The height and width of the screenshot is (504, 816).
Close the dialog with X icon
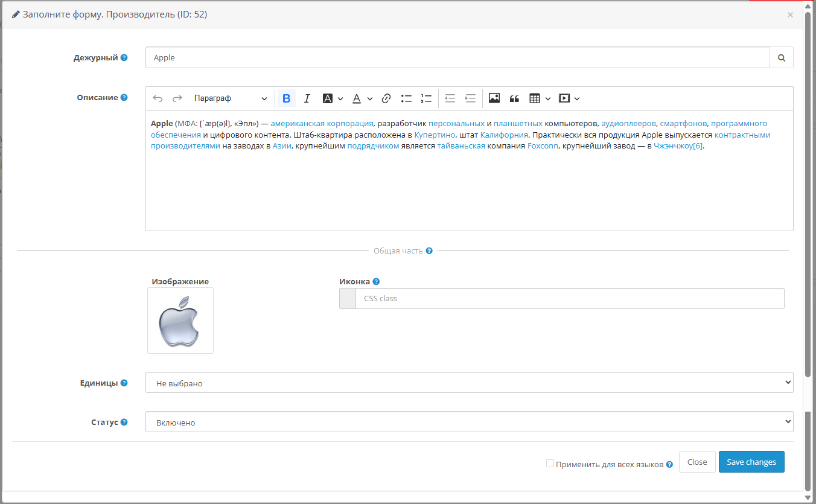click(790, 14)
